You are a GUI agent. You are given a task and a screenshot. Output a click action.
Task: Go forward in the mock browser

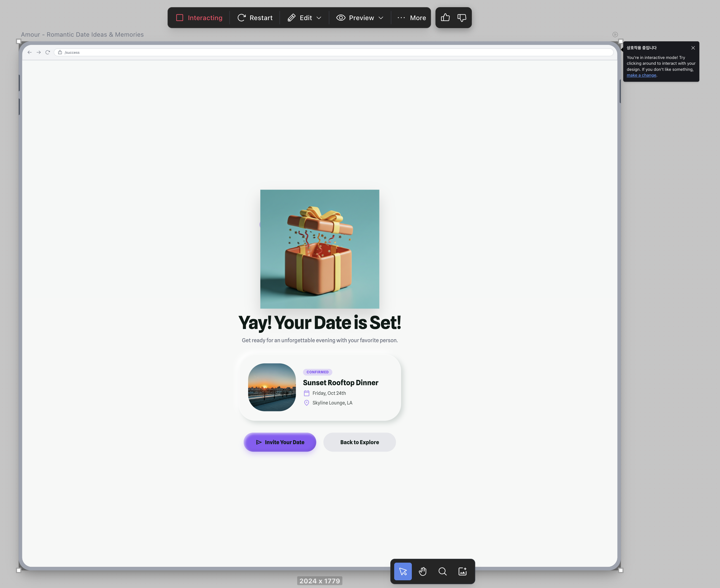[x=39, y=53]
